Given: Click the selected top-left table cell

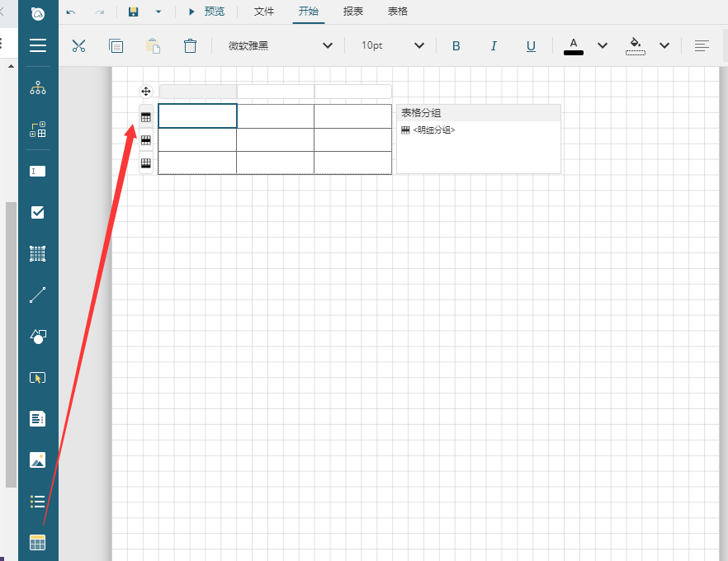Looking at the screenshot, I should tap(198, 116).
